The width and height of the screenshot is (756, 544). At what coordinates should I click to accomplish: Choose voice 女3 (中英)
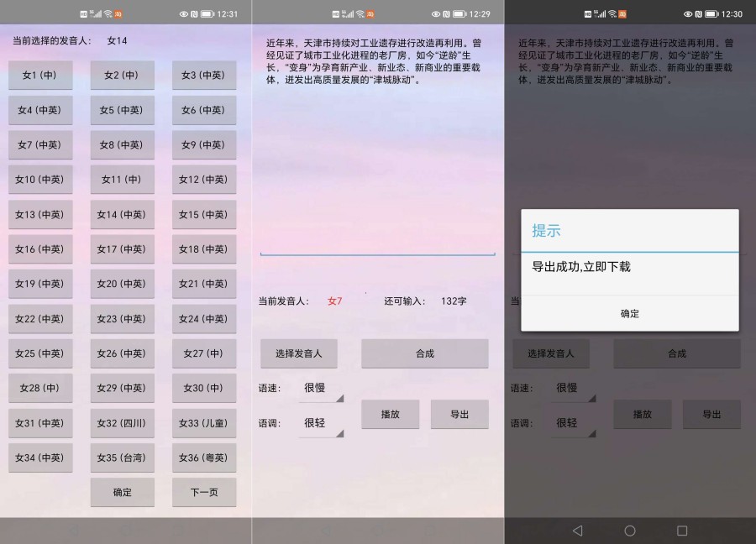click(204, 76)
